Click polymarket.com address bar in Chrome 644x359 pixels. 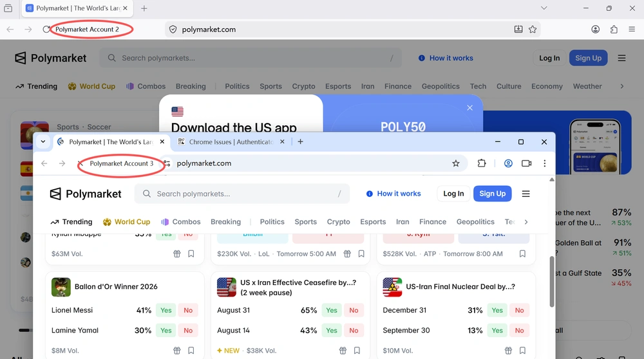(x=312, y=163)
